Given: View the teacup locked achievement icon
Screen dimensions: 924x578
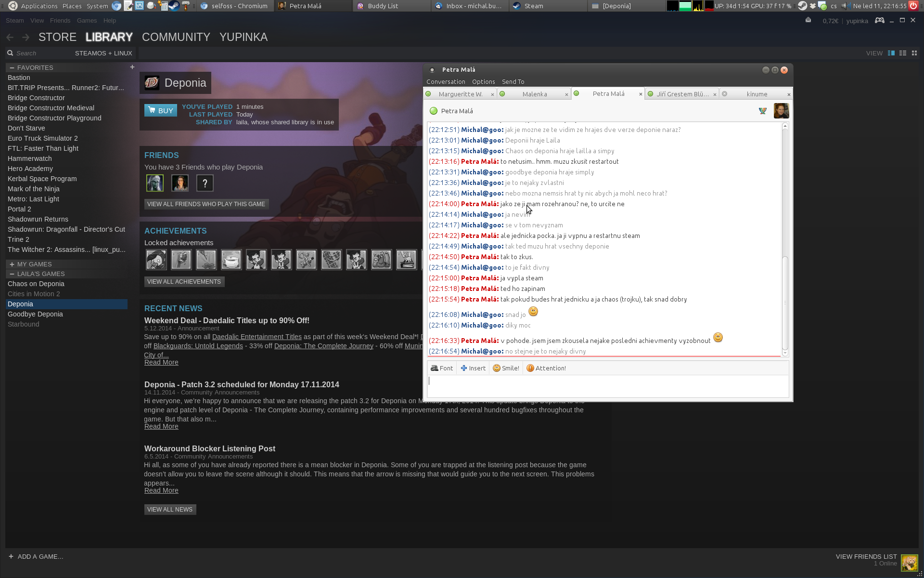Looking at the screenshot, I should coord(231,260).
